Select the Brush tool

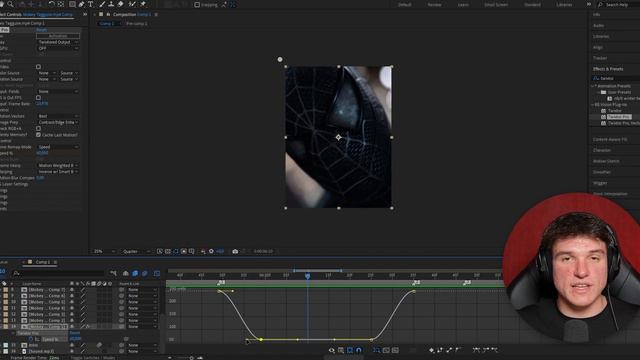(102, 4)
